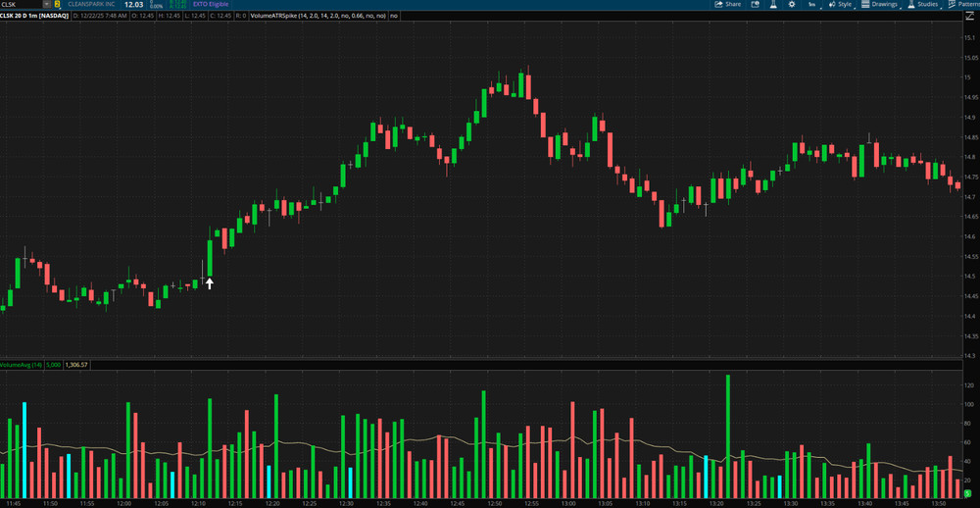This screenshot has height=508, width=980.
Task: Open the 1m timeframe dropdown
Action: coord(812,4)
